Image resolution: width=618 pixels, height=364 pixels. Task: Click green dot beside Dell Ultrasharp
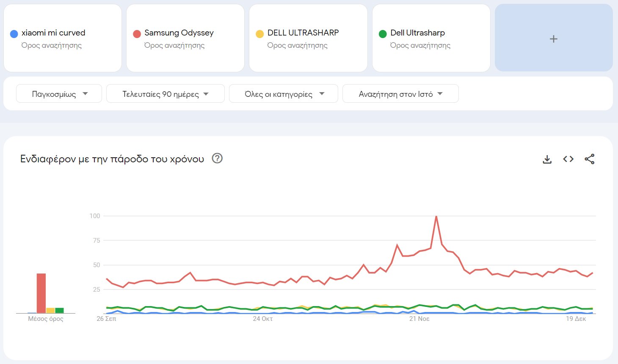pyautogui.click(x=383, y=34)
